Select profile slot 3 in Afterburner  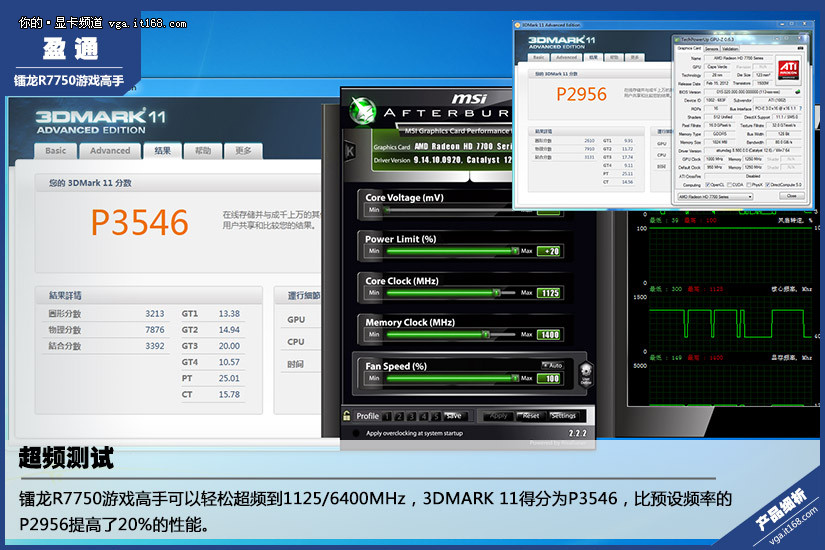[411, 416]
